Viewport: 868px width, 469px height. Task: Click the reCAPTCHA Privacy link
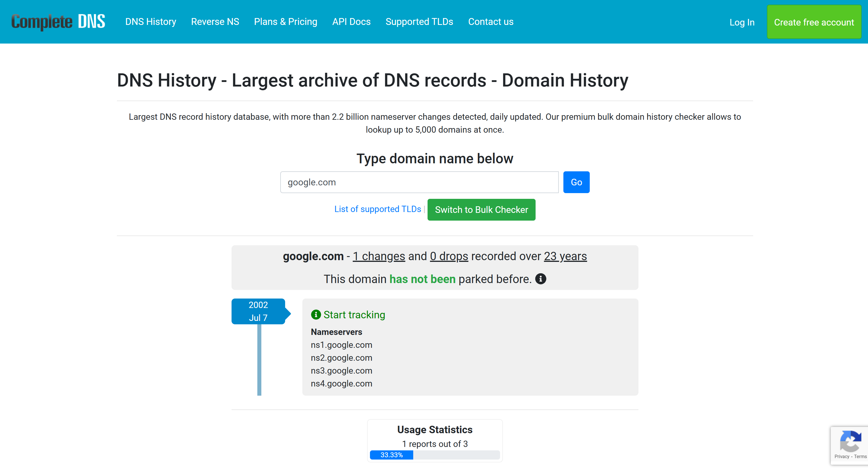[841, 456]
